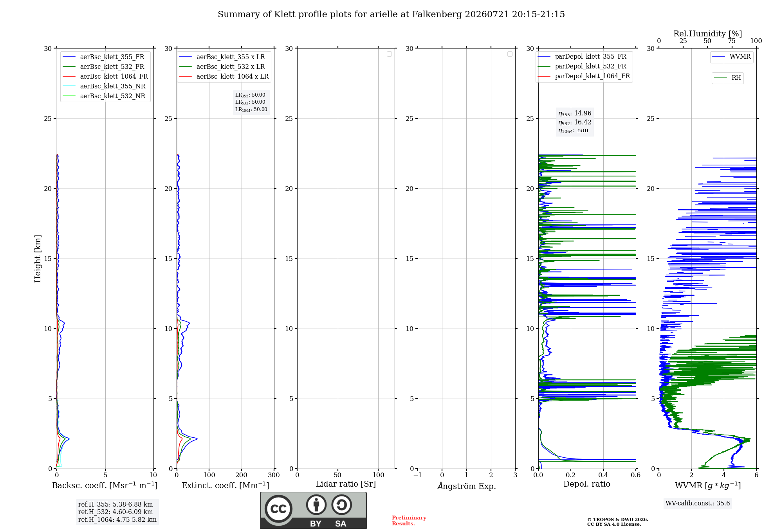This screenshot has width=783, height=532.
Task: Click the TROPOS & DWD 2026 copyright text
Action: (617, 519)
